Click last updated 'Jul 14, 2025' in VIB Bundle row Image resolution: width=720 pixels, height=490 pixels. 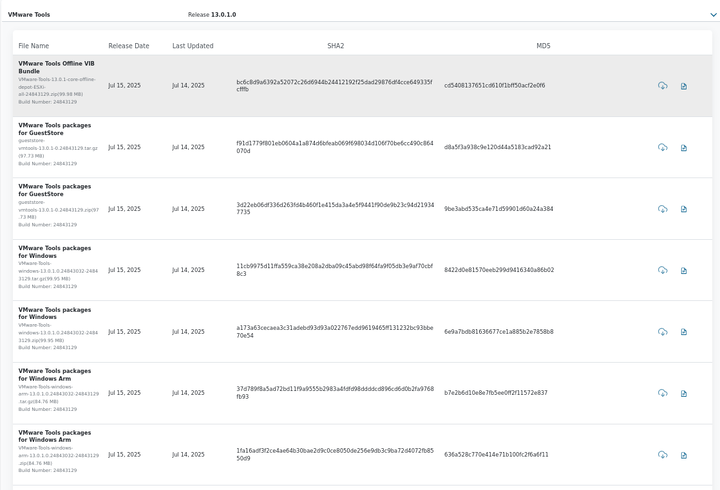188,85
